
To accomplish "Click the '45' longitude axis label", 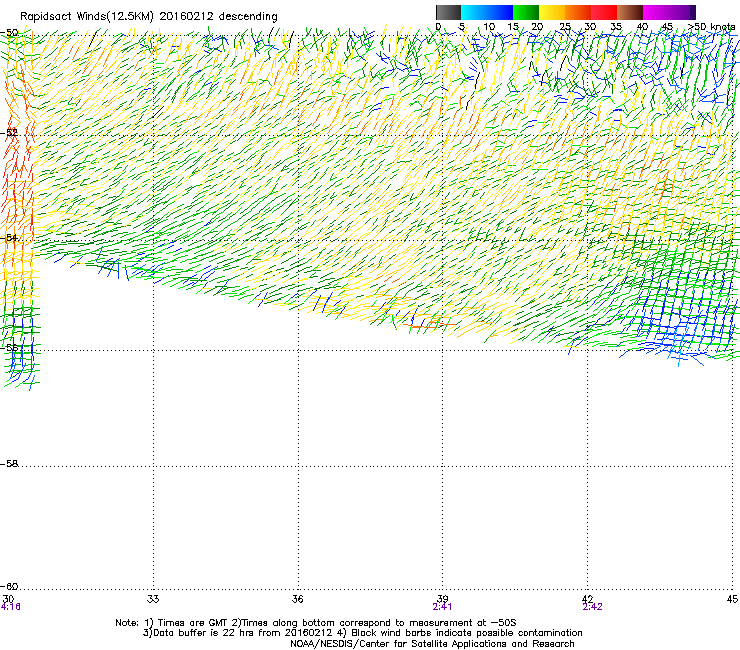I will pyautogui.click(x=732, y=599).
